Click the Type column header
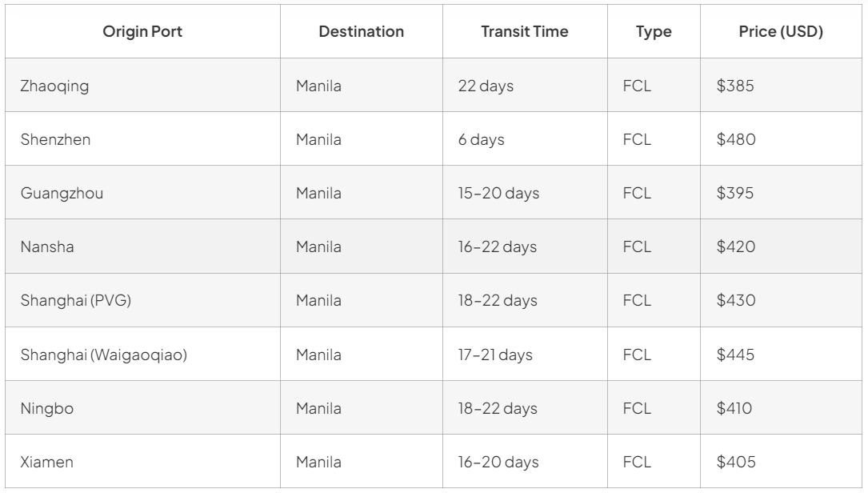This screenshot has height=493, width=868. [x=654, y=31]
